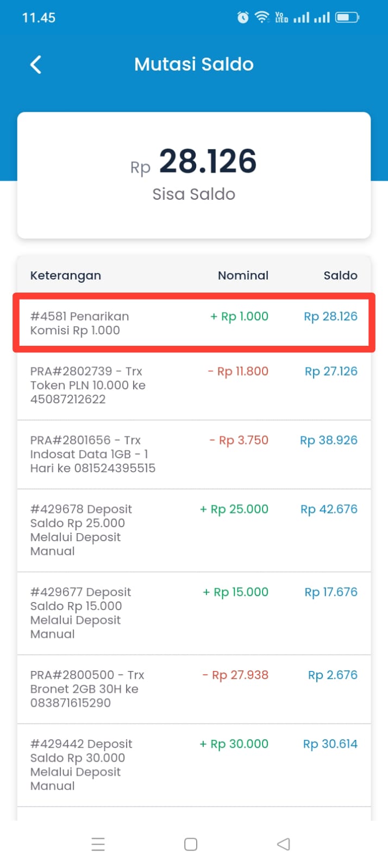Select the Indosat Data 1GB transaction
The height and width of the screenshot is (868, 388).
pyautogui.click(x=193, y=454)
